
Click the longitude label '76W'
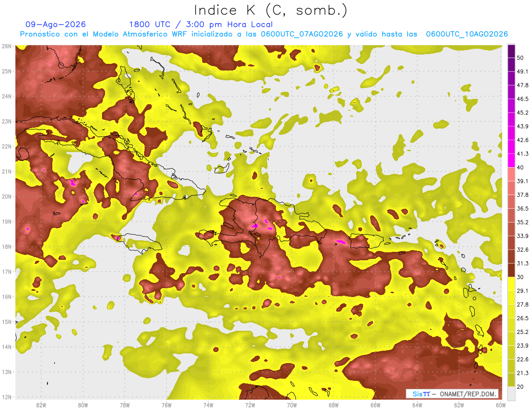(167, 405)
